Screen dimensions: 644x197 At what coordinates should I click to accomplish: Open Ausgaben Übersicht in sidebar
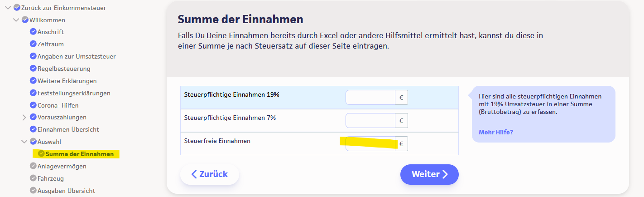pyautogui.click(x=66, y=191)
